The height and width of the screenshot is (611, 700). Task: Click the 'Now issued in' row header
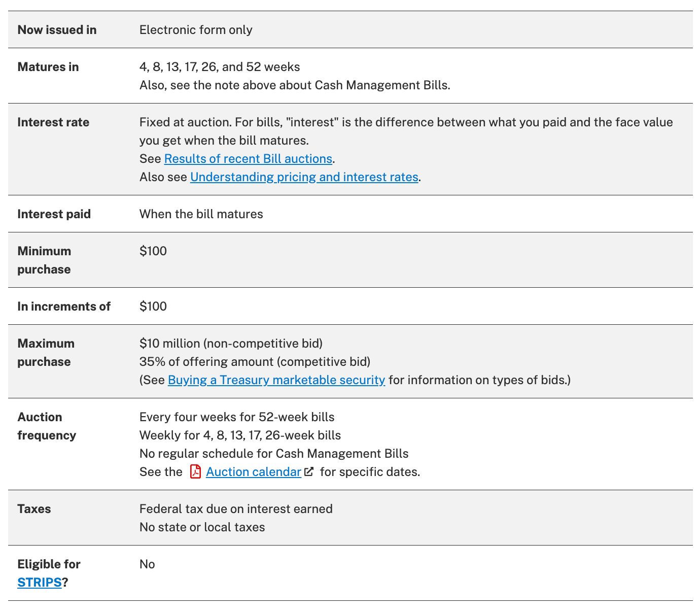coord(57,30)
